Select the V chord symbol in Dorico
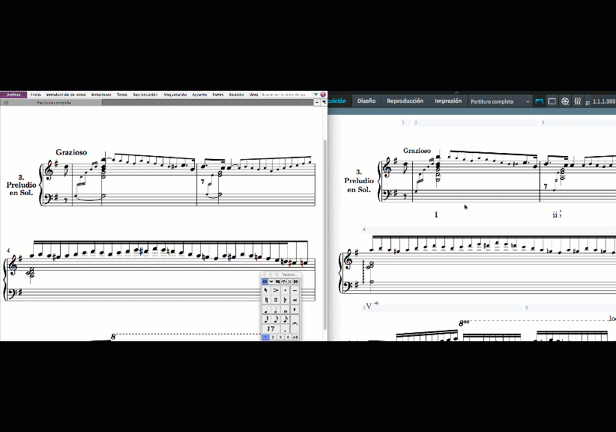Screen dimensions: 616x432 click(368, 306)
